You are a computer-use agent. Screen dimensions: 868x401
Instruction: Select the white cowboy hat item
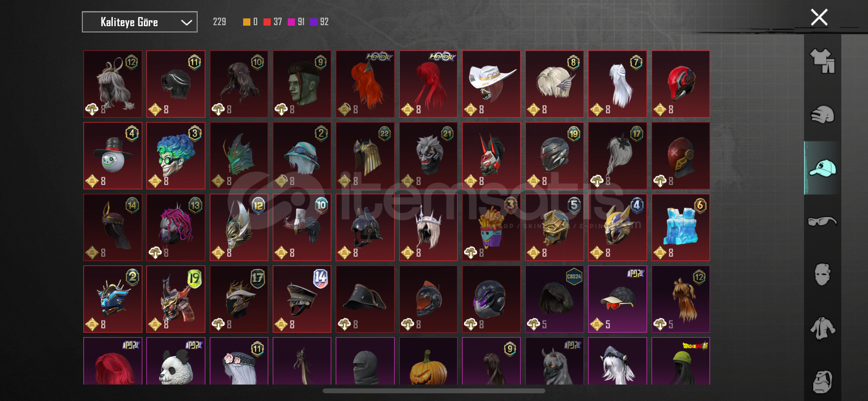tap(491, 84)
